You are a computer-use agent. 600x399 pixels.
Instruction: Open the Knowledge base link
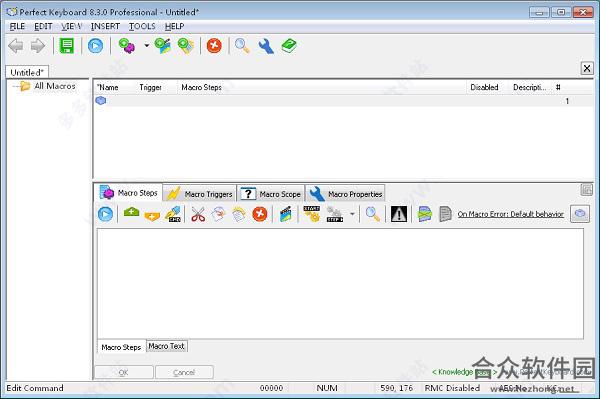[464, 372]
